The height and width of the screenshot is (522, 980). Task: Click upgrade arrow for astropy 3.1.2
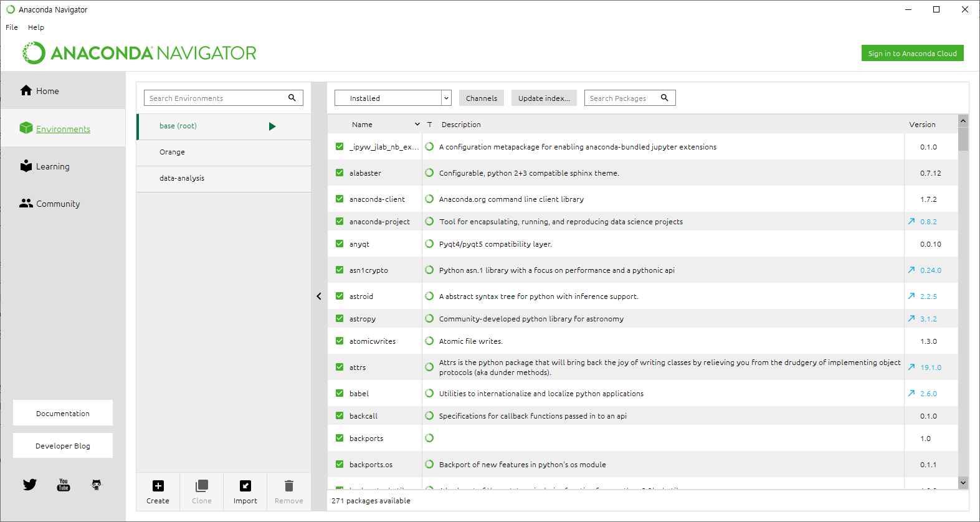pos(911,318)
